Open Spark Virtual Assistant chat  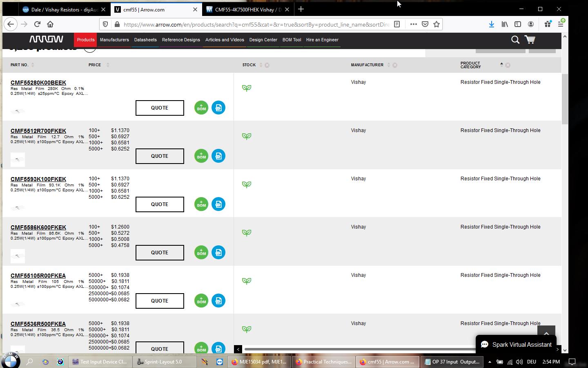(x=516, y=345)
